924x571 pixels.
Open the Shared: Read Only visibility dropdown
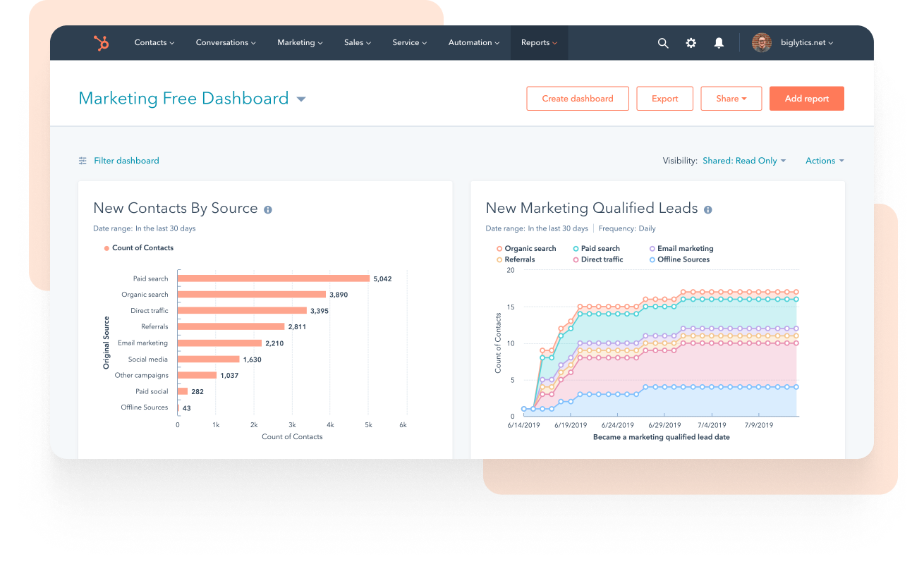(x=744, y=161)
